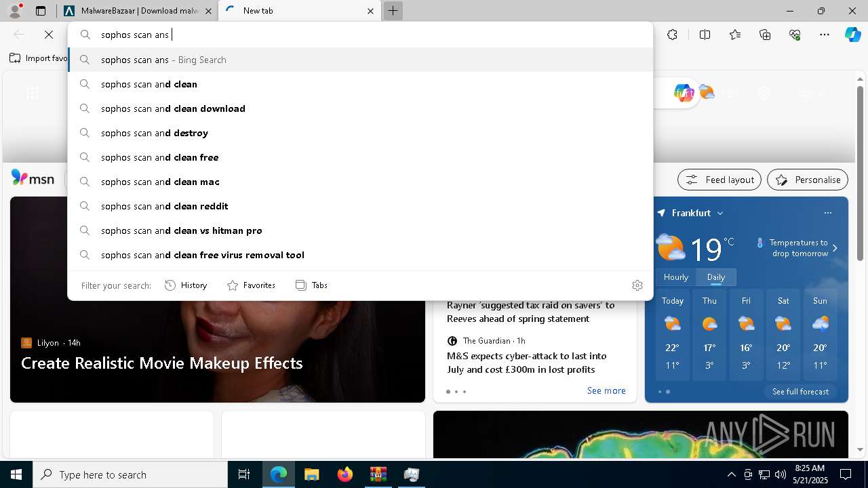The height and width of the screenshot is (488, 868).
Task: Open Rayner tax raid article
Action: point(530,312)
